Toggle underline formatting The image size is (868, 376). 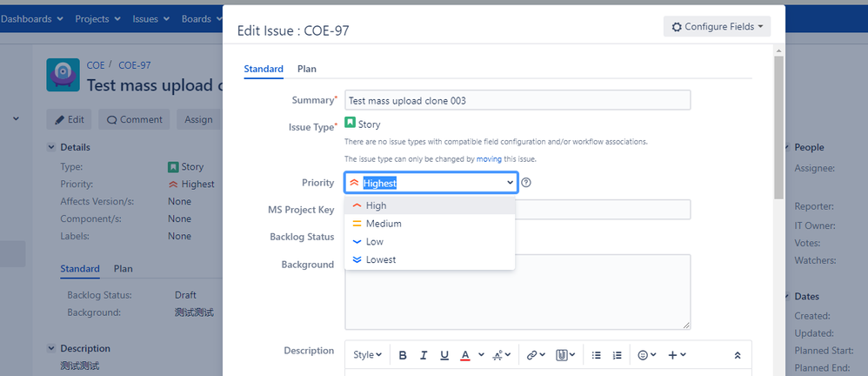(x=444, y=355)
